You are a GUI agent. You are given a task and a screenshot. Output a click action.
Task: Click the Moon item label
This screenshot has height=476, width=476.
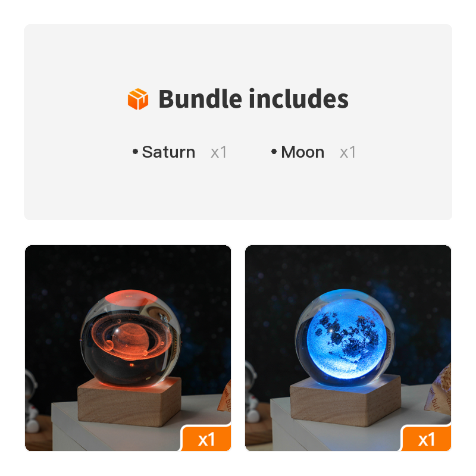tap(303, 152)
